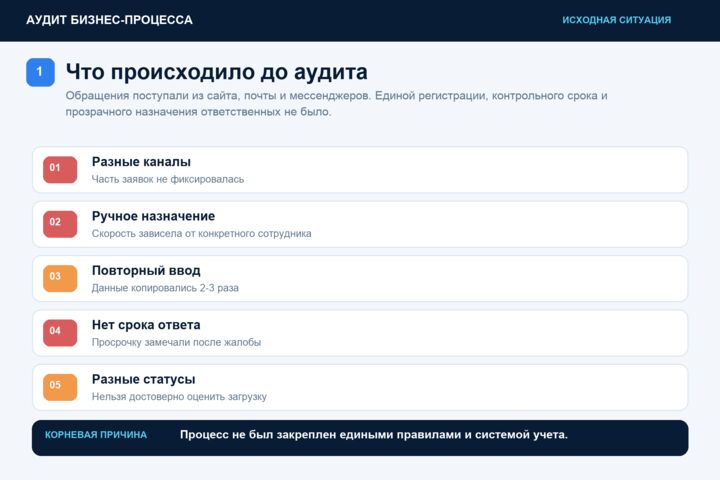The width and height of the screenshot is (720, 480).
Task: Click the header title "АУДИТ БИЗНЕС-ПРОЦЕССА"
Action: [109, 20]
